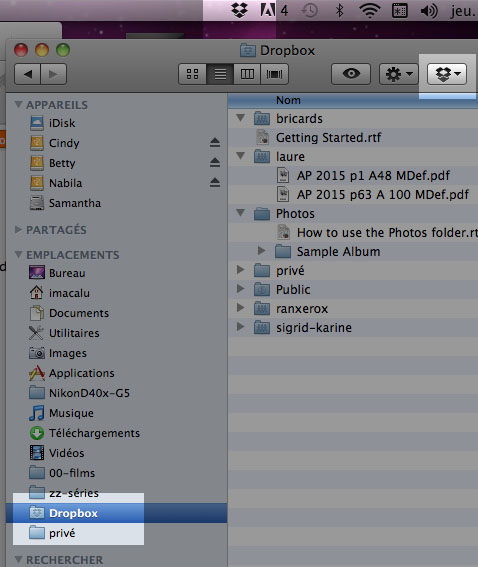Click the Bluetooth menu bar icon
The image size is (478, 567).
click(339, 10)
